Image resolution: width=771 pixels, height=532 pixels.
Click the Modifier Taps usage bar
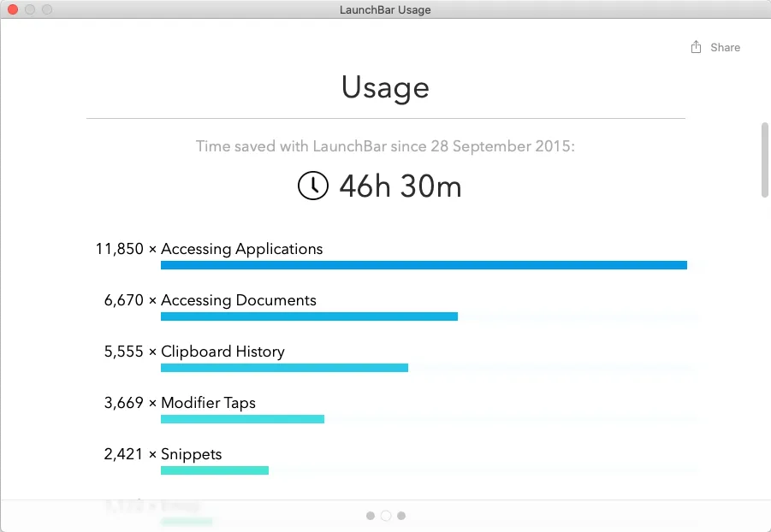pos(242,419)
